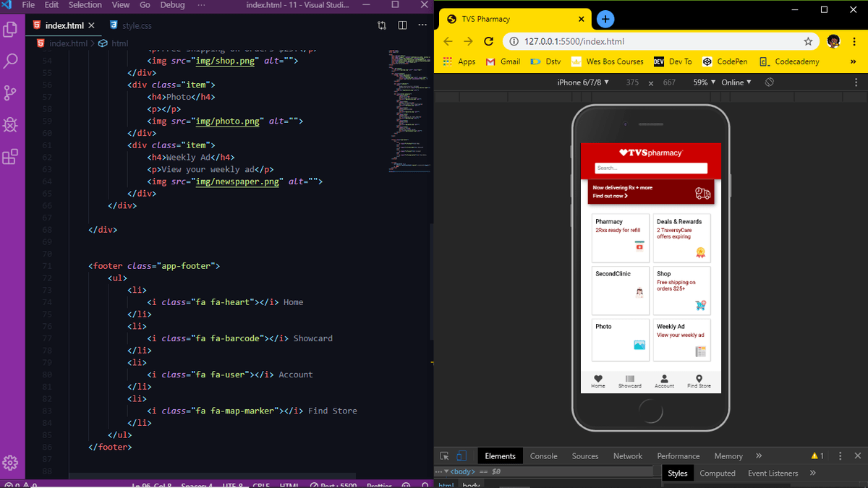Click the Search input on the TVS Pharmacy page
Viewport: 868px width, 488px height.
(651, 168)
